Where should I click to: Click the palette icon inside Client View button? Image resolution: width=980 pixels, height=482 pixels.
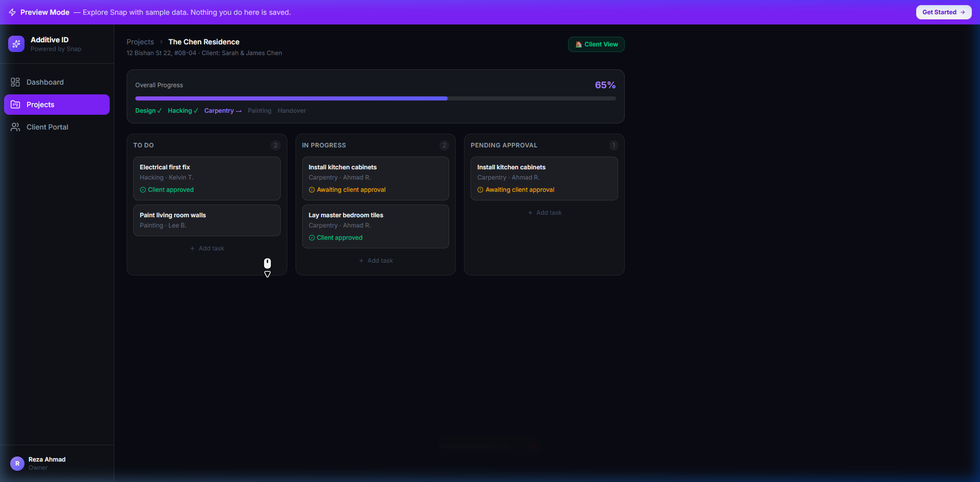click(579, 44)
